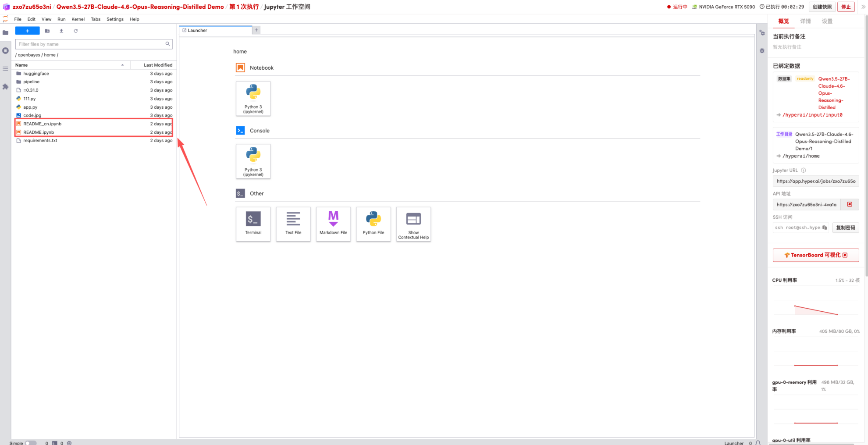Viewport: 868px width, 445px height.
Task: Open the Kernel menu
Action: tap(78, 19)
